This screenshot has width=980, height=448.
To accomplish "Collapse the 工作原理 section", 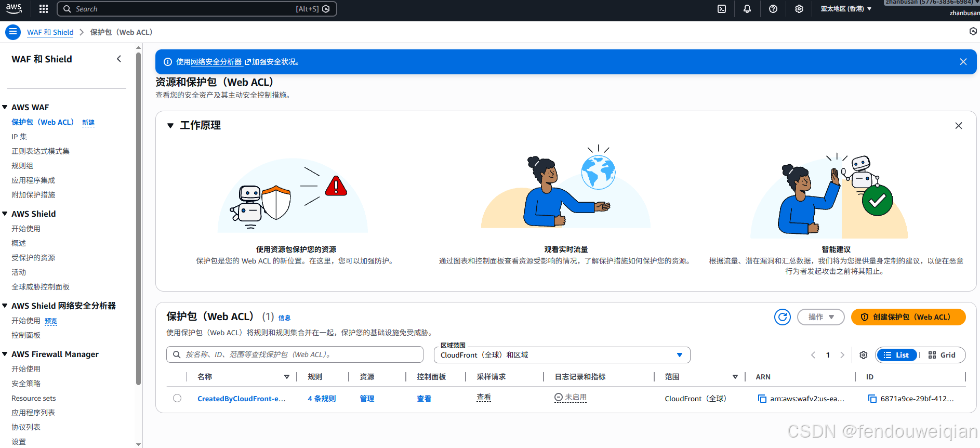I will [170, 125].
